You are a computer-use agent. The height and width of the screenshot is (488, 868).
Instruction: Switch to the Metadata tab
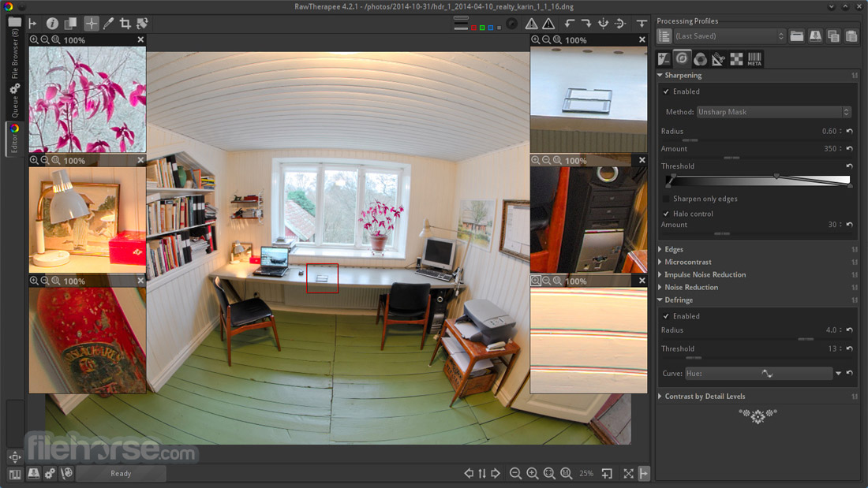click(x=754, y=58)
